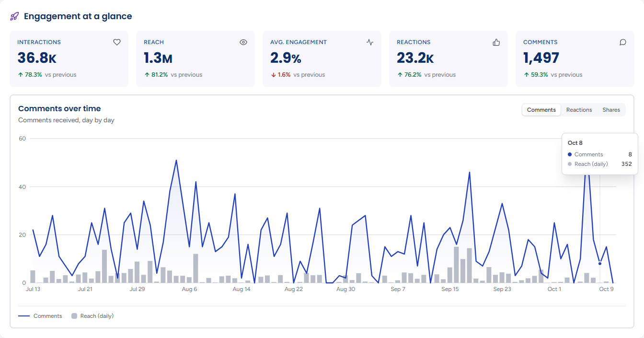This screenshot has height=338, width=644.
Task: Click Comments received, day by day subtitle
Action: (66, 120)
